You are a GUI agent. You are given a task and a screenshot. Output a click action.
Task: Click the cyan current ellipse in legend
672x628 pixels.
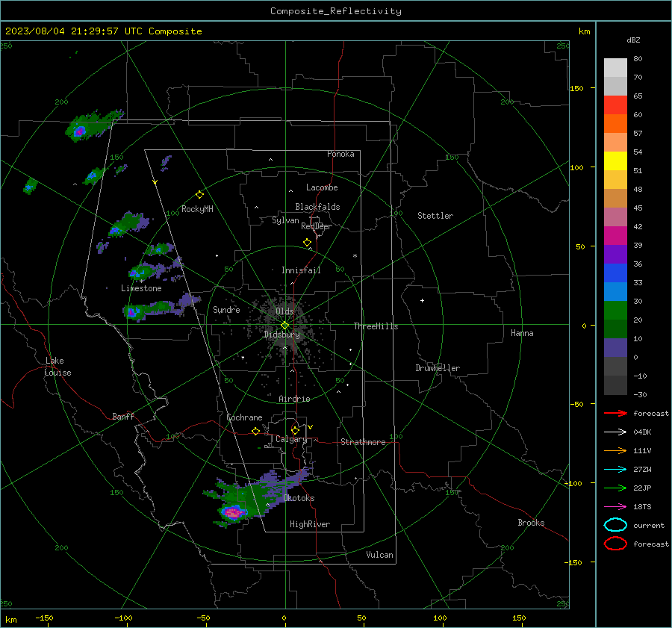pyautogui.click(x=615, y=525)
